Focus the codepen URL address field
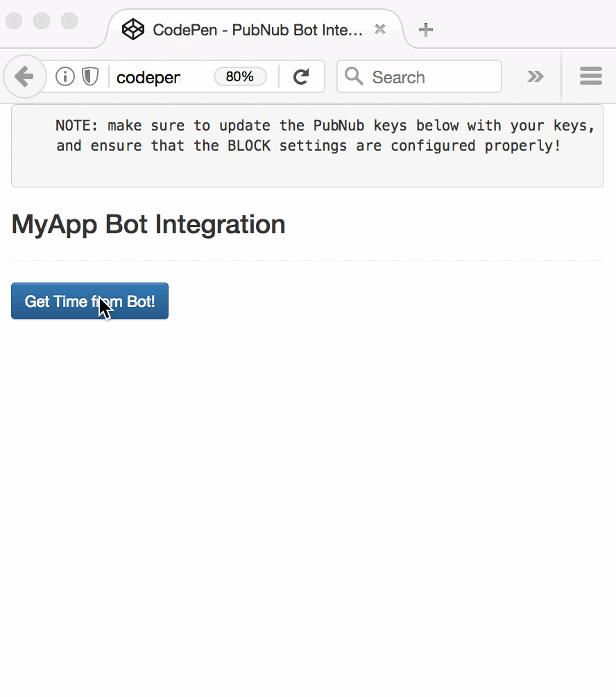 pyautogui.click(x=160, y=77)
